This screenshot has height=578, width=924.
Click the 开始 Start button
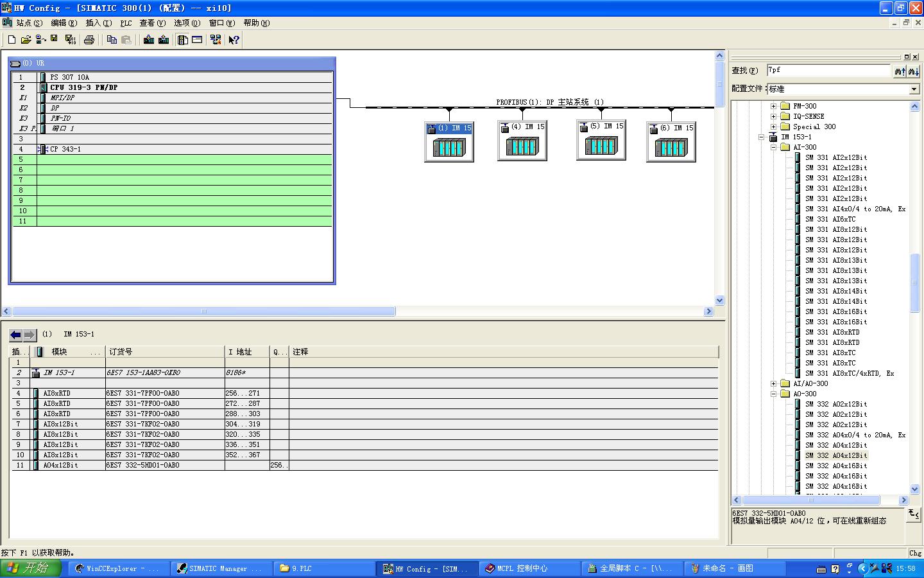(31, 568)
